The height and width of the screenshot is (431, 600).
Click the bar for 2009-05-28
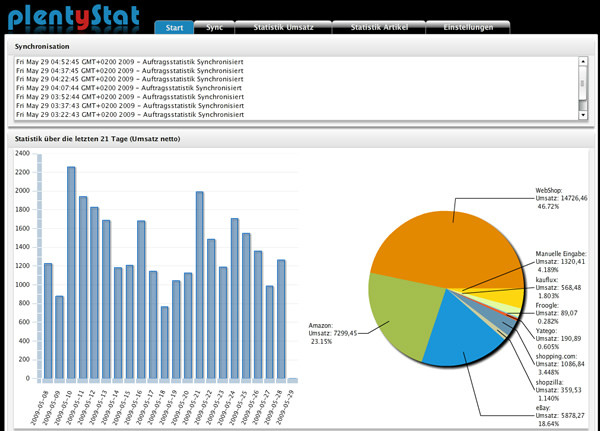coord(281,320)
